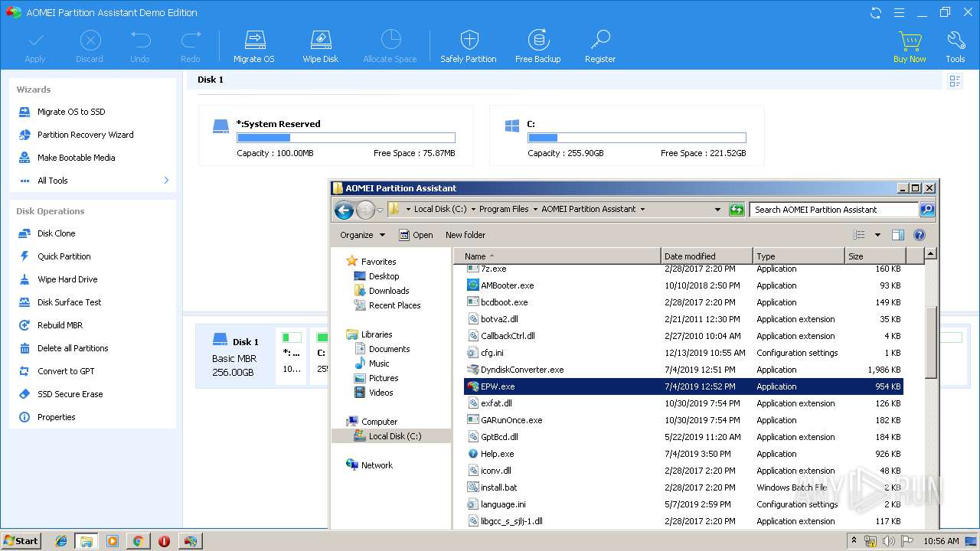
Task: Toggle the disk view layout icon
Action: pos(955,80)
